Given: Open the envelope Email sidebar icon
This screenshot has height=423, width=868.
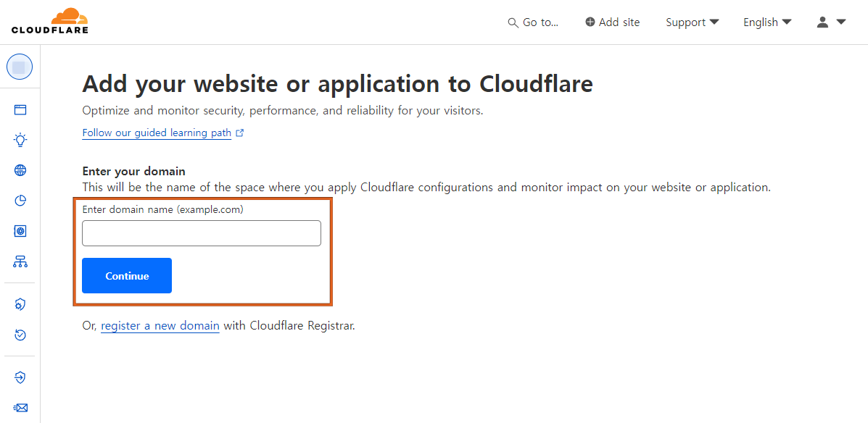Looking at the screenshot, I should pos(20,408).
